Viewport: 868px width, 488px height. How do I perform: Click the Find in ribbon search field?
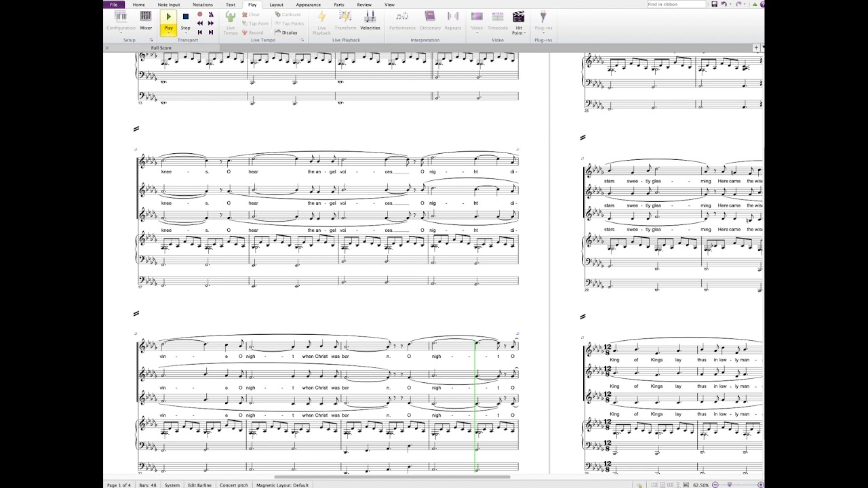[677, 4]
